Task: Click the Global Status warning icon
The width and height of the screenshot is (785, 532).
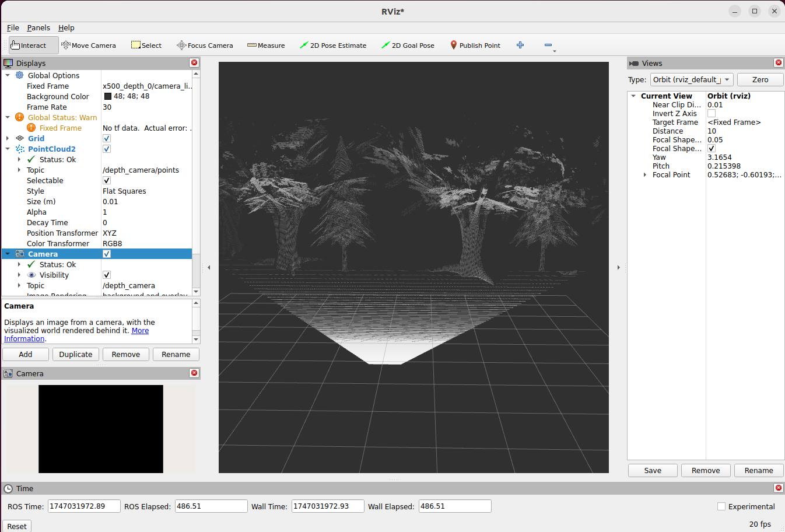Action: (20, 117)
